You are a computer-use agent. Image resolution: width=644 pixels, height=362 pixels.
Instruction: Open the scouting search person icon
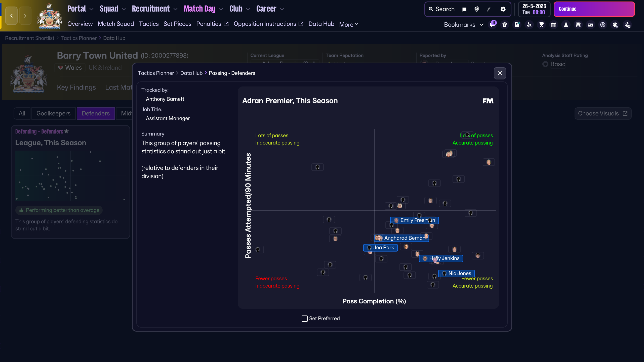click(529, 24)
